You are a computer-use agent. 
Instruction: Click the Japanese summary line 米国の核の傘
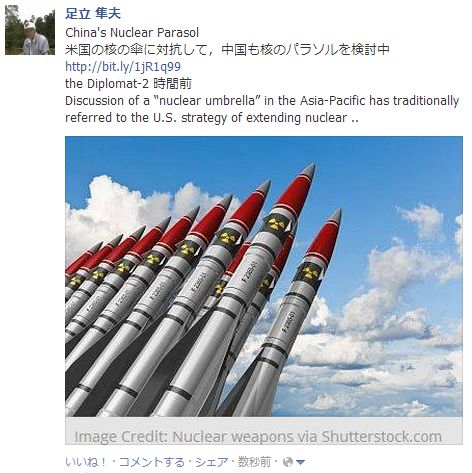point(227,50)
